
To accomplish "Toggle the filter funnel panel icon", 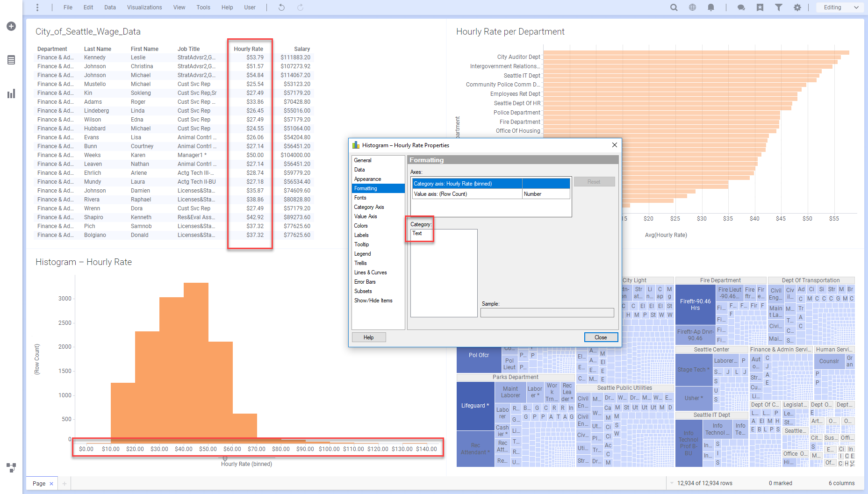I will click(779, 7).
